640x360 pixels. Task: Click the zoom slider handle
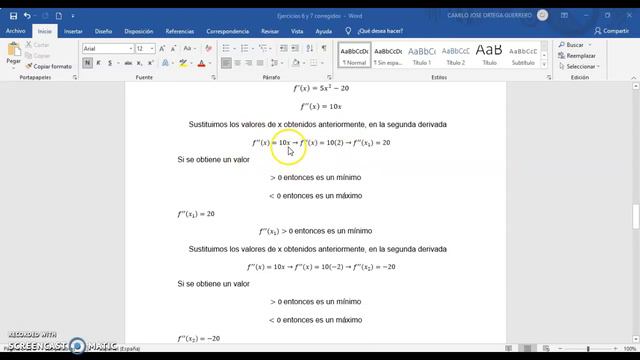click(x=588, y=349)
